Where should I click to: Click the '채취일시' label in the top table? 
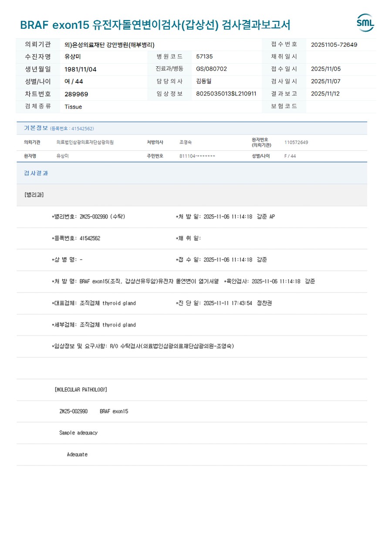coord(284,57)
